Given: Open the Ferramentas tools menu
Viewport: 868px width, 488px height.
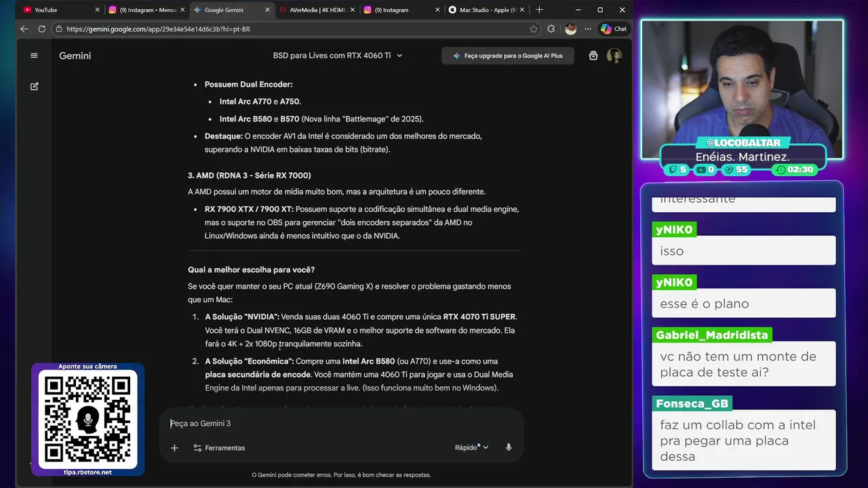Looking at the screenshot, I should (x=219, y=448).
